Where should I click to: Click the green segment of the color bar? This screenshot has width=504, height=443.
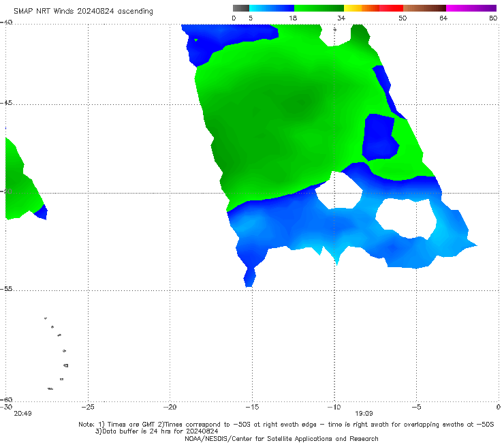tap(319, 8)
